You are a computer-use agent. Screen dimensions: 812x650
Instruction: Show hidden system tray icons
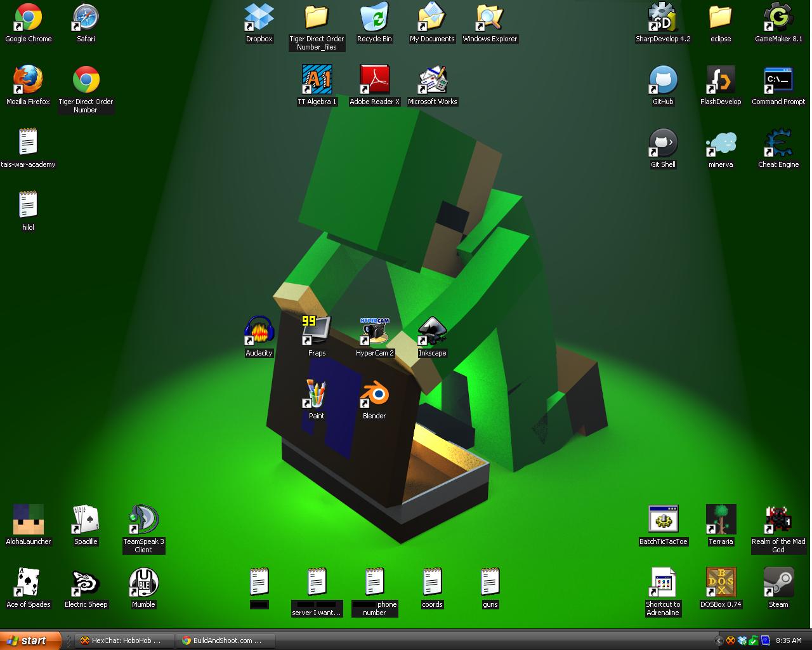point(719,640)
